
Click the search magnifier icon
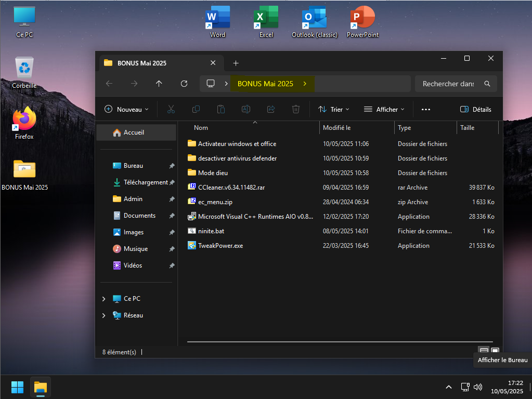click(487, 84)
